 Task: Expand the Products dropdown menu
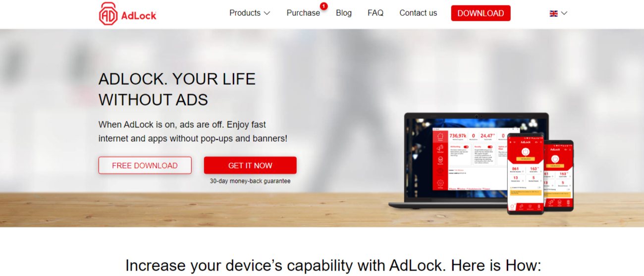250,13
